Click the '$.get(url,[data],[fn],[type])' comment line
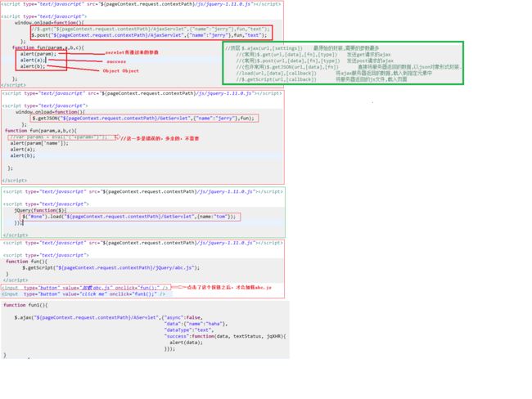Viewport: 532px width, 399px height. point(313,55)
